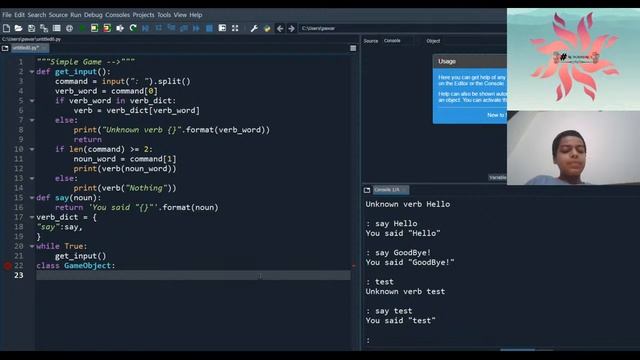Maximize current pane toolbar icon
The image size is (640, 360).
click(222, 28)
